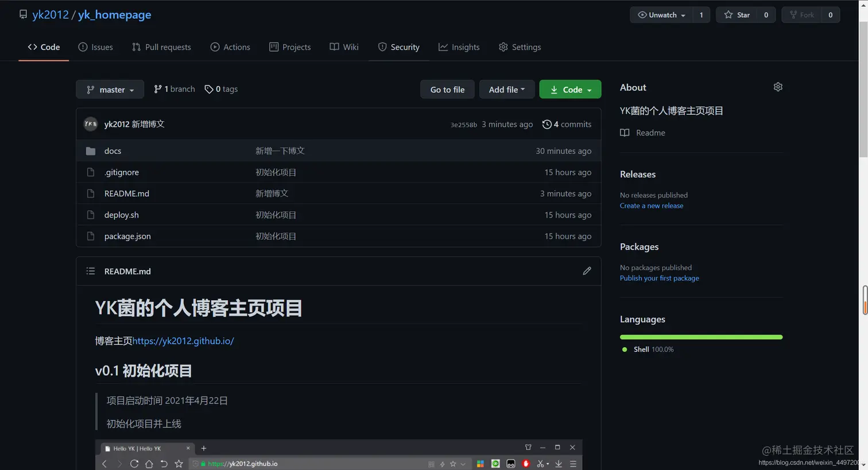
Task: Click the Fork button
Action: pos(802,15)
